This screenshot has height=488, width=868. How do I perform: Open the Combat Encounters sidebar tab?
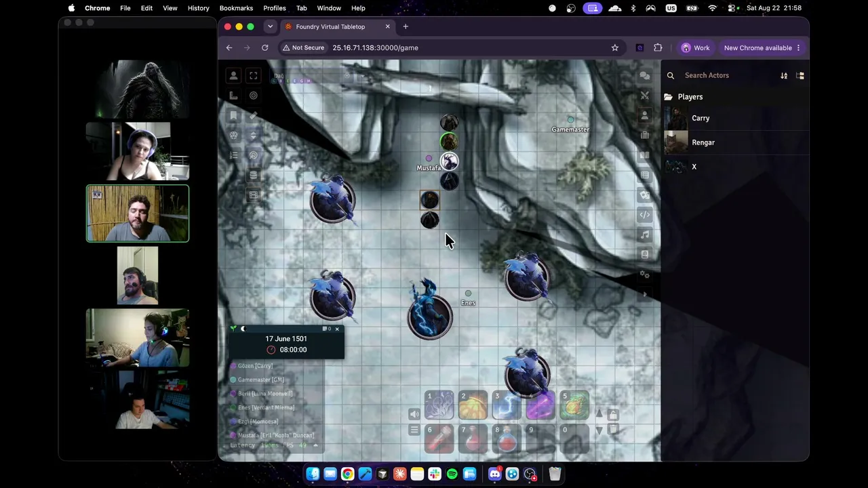pos(645,96)
